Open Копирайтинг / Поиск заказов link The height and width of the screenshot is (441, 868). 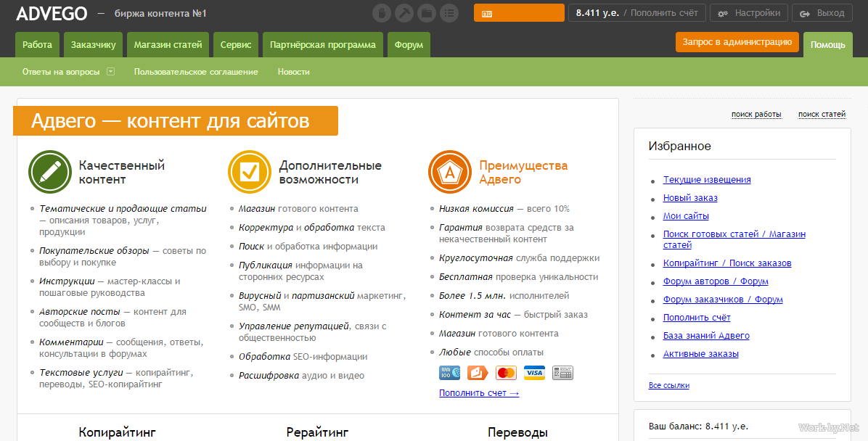click(x=727, y=263)
